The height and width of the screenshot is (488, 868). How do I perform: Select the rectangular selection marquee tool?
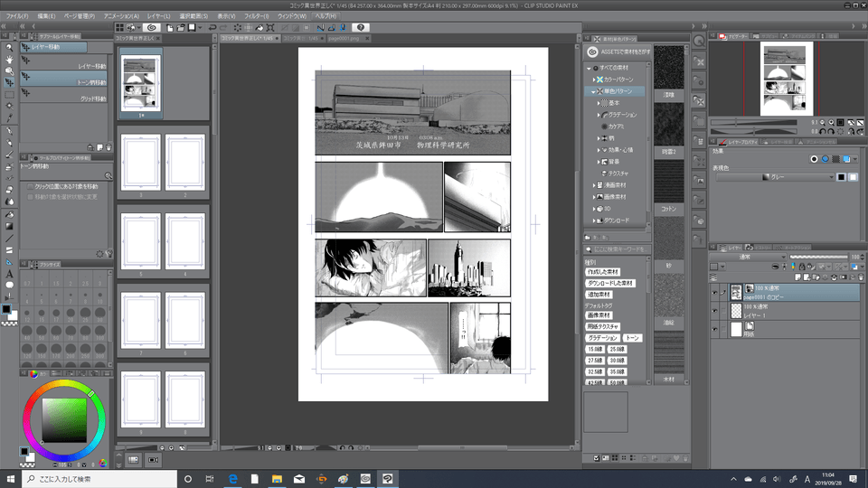pos(9,95)
